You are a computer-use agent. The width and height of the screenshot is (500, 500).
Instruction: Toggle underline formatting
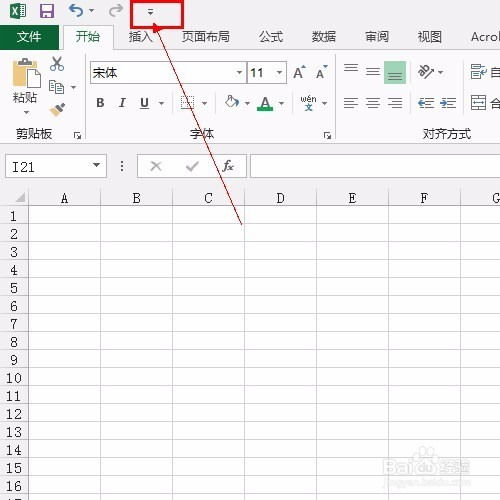coord(144,103)
